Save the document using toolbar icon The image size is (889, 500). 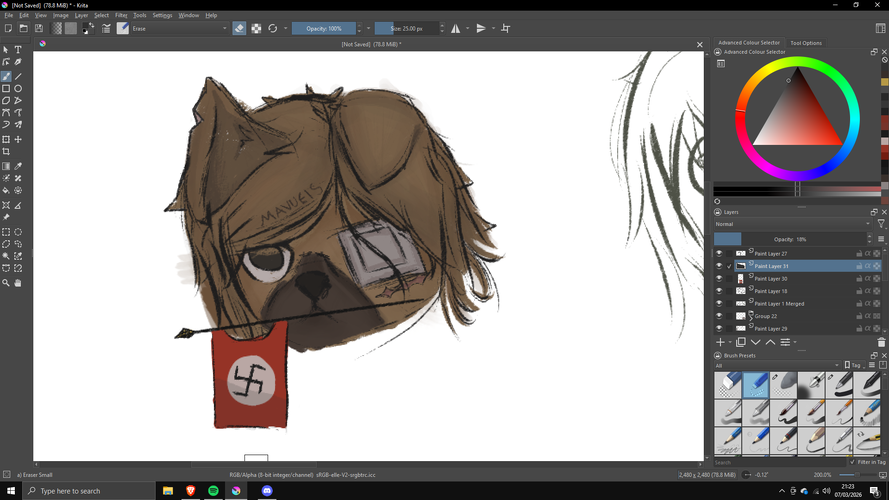39,28
